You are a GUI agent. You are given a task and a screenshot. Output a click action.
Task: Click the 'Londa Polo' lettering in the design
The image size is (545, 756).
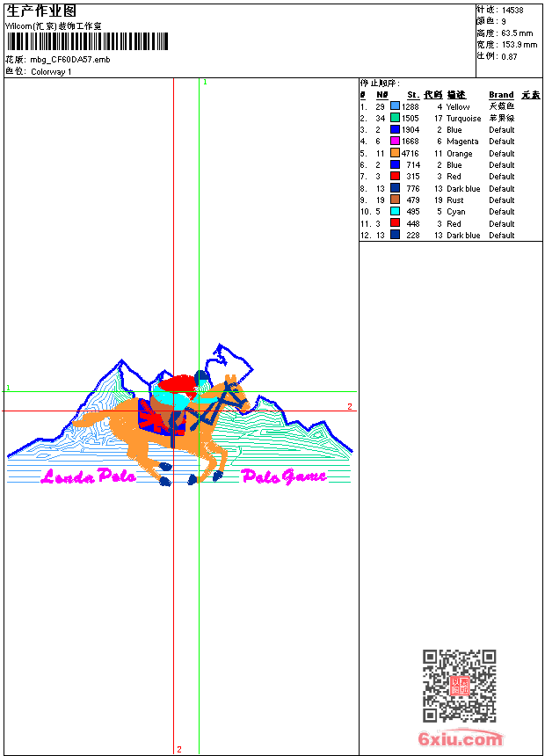tap(88, 476)
